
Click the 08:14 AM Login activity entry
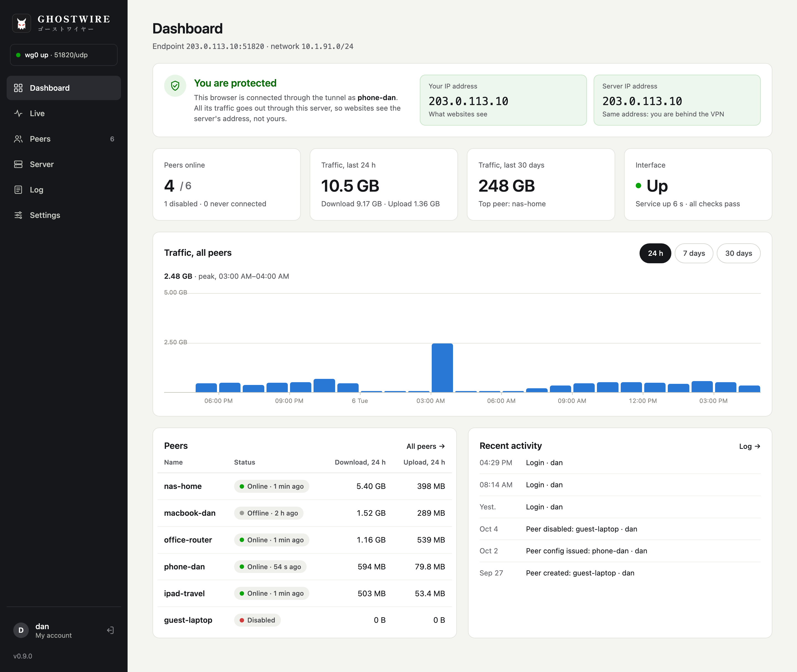click(620, 485)
